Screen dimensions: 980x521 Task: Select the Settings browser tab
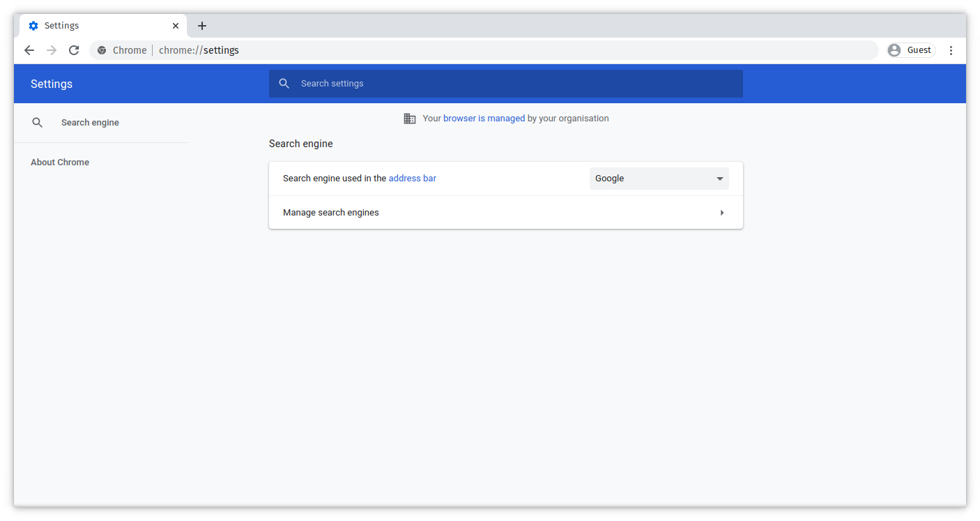click(103, 26)
